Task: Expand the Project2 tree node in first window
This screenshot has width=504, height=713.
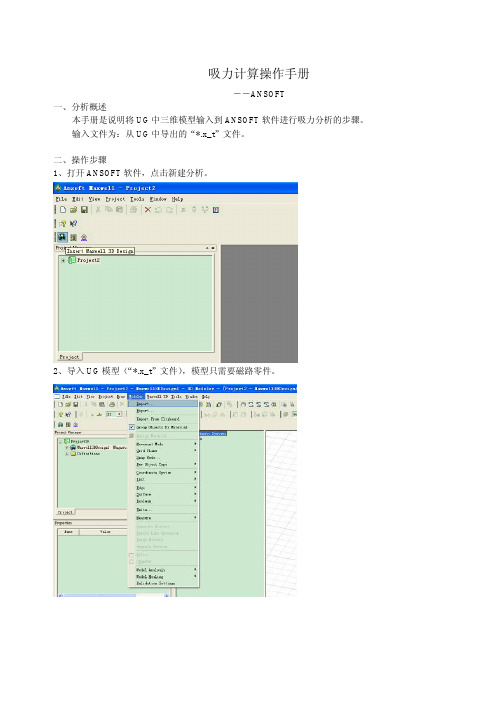Action: tap(63, 261)
